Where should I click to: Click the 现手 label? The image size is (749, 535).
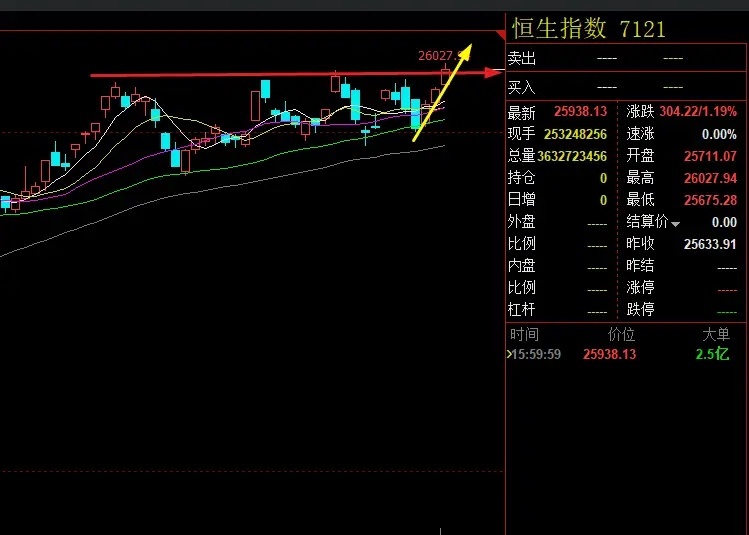click(x=522, y=133)
